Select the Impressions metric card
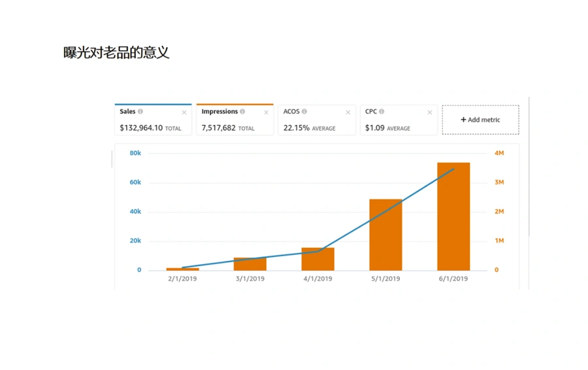This screenshot has width=588, height=370. (235, 120)
